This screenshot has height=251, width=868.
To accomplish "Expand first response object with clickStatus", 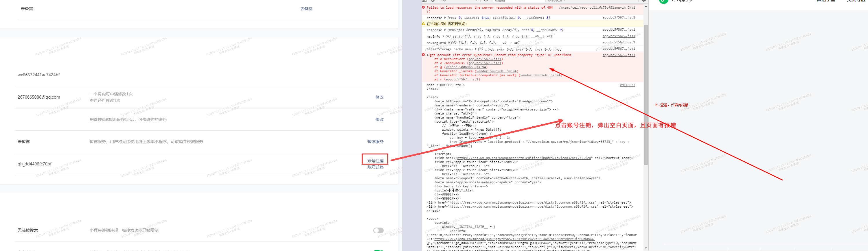I will coord(445,18).
